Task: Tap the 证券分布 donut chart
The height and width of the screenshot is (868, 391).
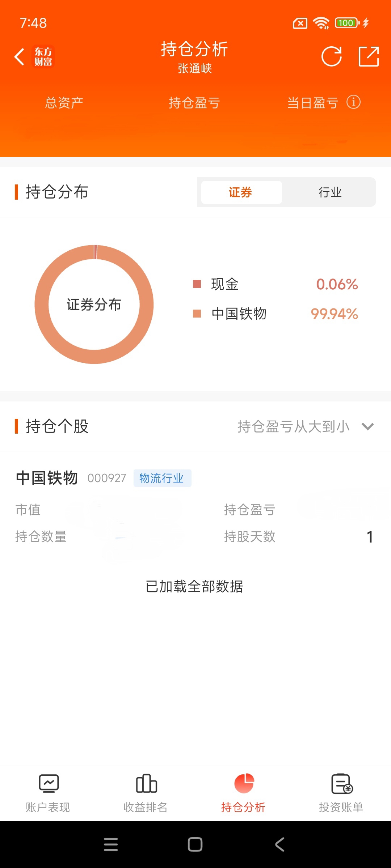Action: coord(94,305)
